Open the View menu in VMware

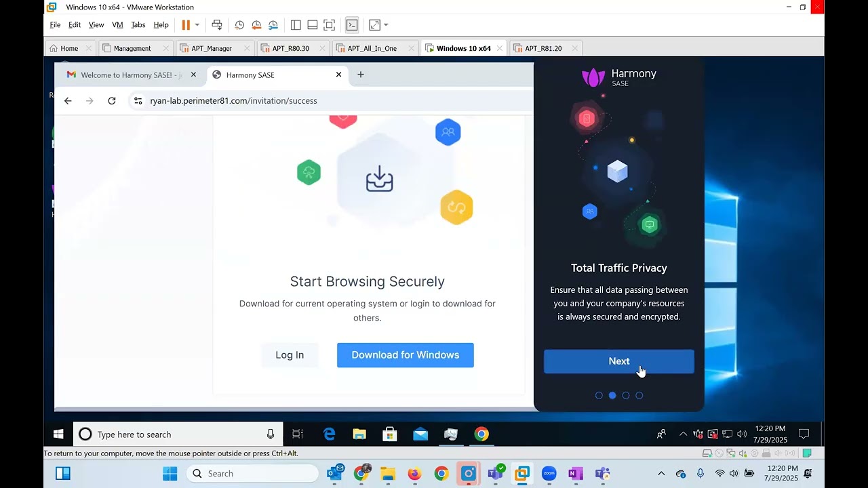96,25
